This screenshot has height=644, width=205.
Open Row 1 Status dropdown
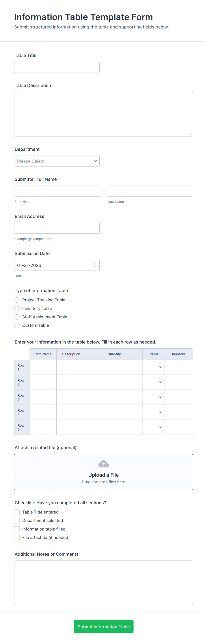click(x=153, y=367)
